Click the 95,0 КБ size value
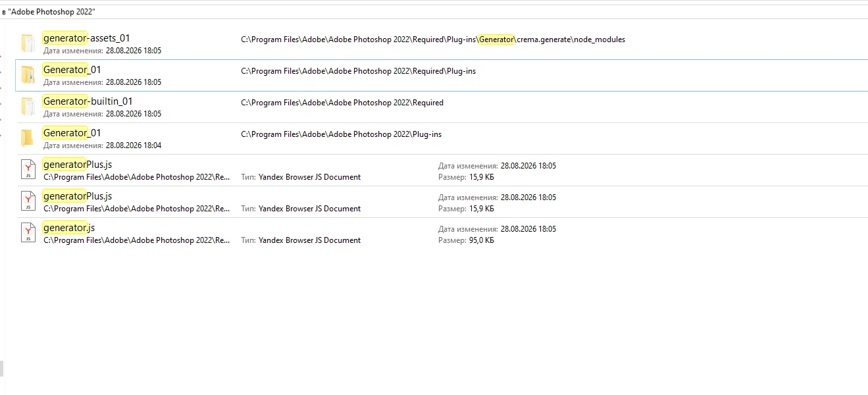Viewport: 868px width, 395px height. click(482, 240)
